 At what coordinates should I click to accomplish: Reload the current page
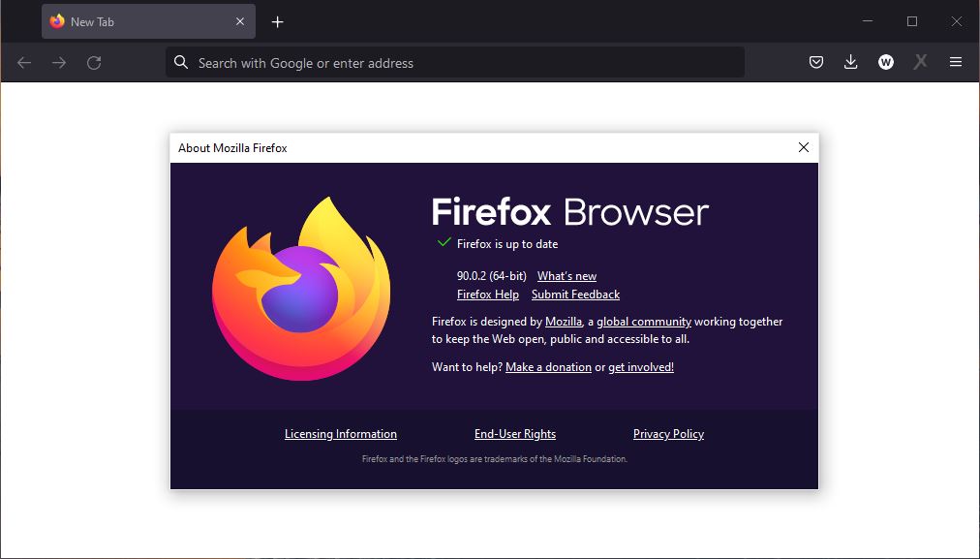click(x=93, y=61)
